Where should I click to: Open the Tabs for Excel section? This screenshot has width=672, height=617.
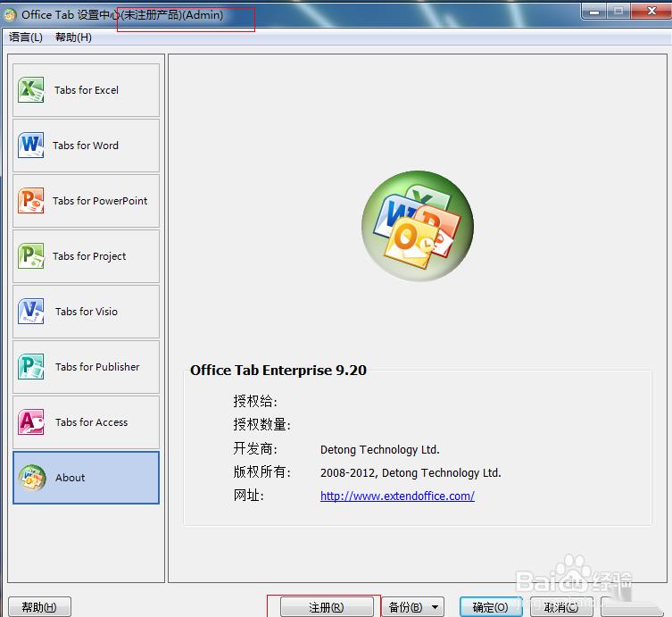coord(86,90)
